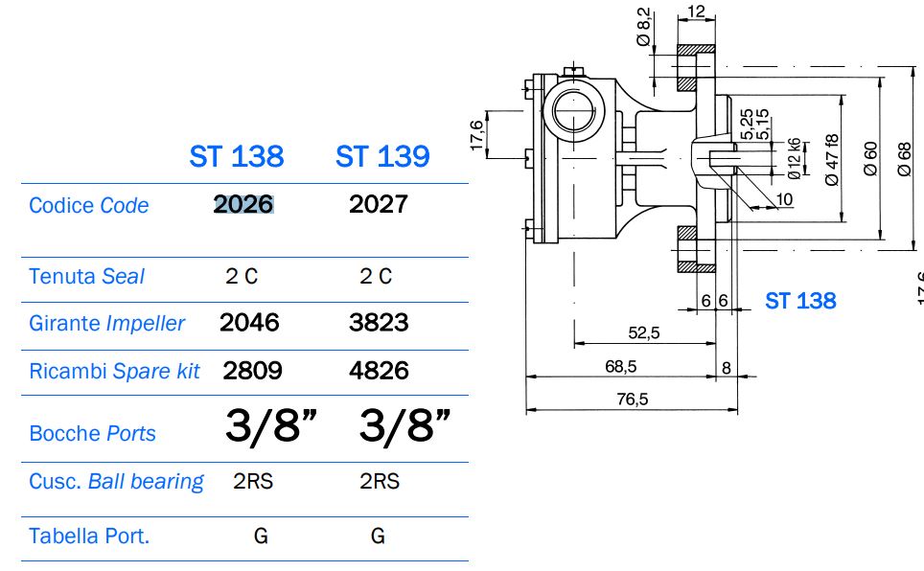
Task: Click spare kit number 2809
Action: click(252, 371)
